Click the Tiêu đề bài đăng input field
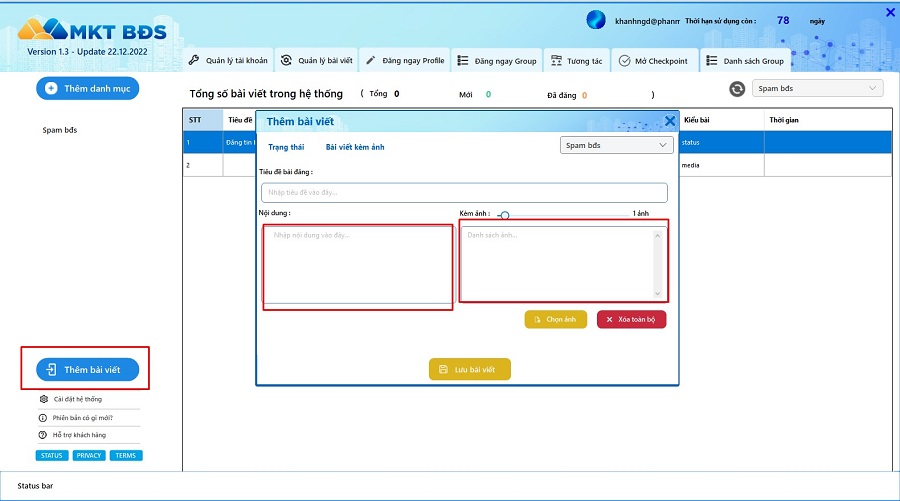Viewport: 900px width, 501px height. [464, 193]
